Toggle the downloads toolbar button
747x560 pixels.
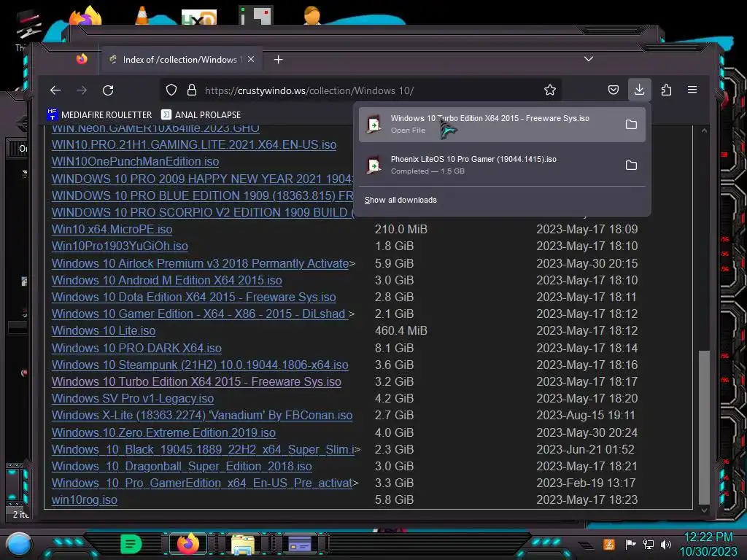click(x=639, y=90)
